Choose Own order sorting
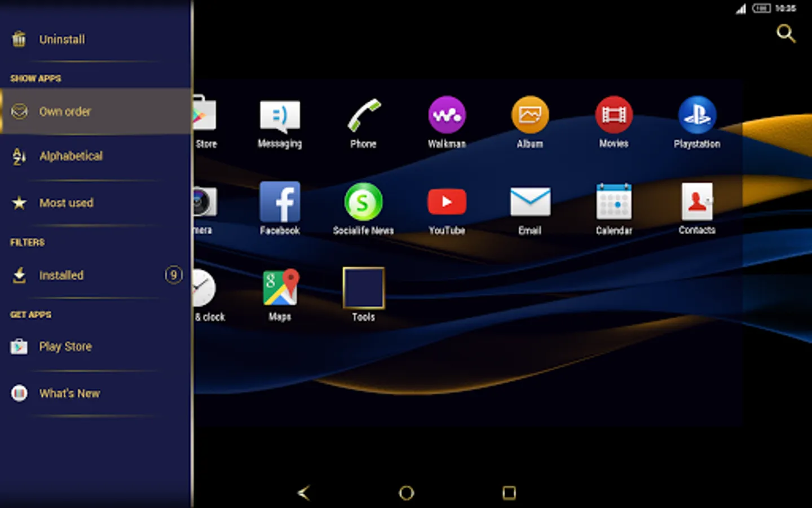This screenshot has height=508, width=812. click(95, 111)
